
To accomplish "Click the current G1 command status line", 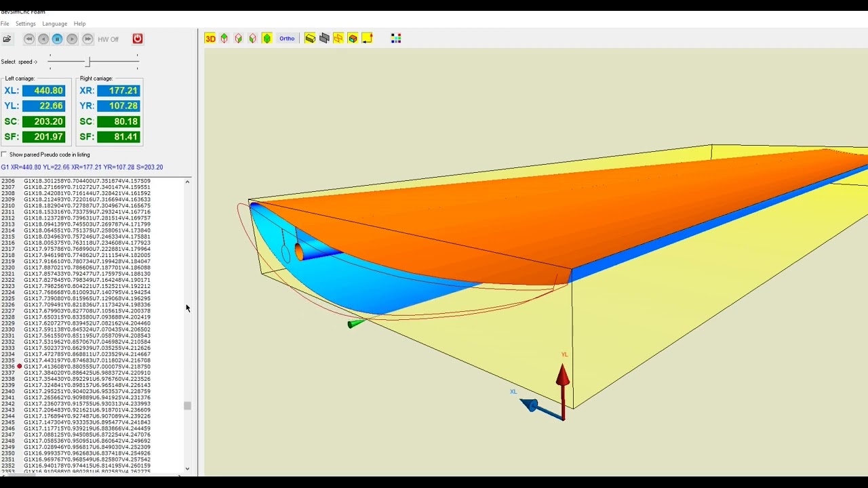I will 82,167.
